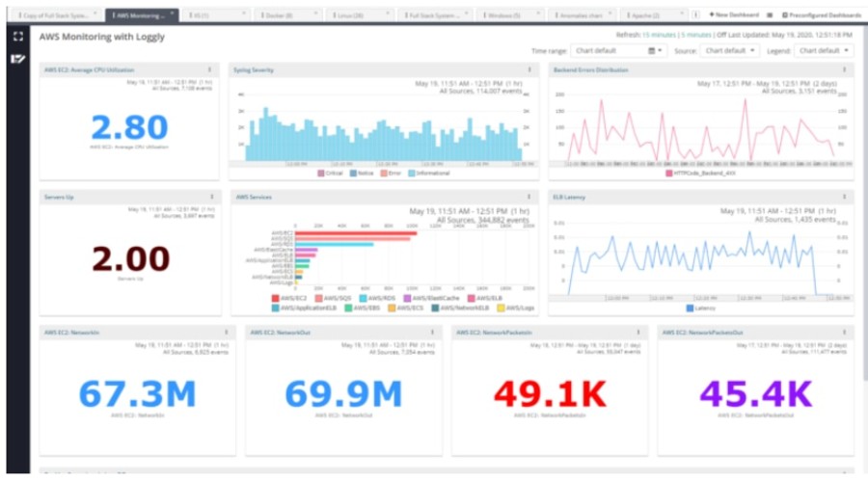Open the dropdown arrow on AWS Monitoring tab
The width and height of the screenshot is (868, 482).
click(172, 13)
